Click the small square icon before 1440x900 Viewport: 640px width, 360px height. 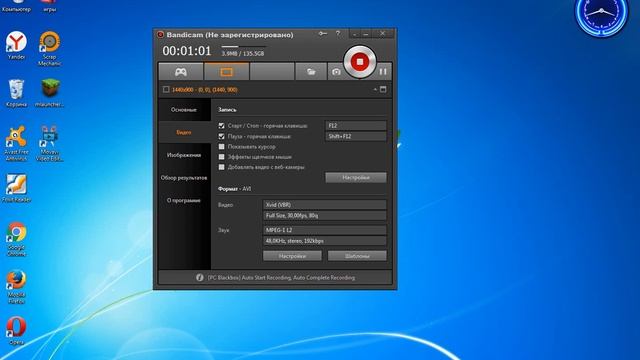[166, 89]
